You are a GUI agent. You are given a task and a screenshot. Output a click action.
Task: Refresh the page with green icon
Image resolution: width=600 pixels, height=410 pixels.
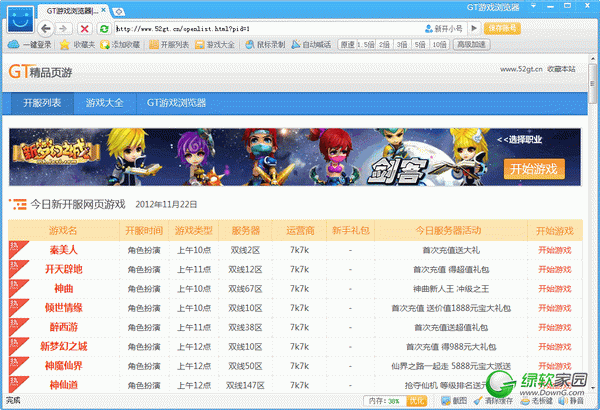104,29
